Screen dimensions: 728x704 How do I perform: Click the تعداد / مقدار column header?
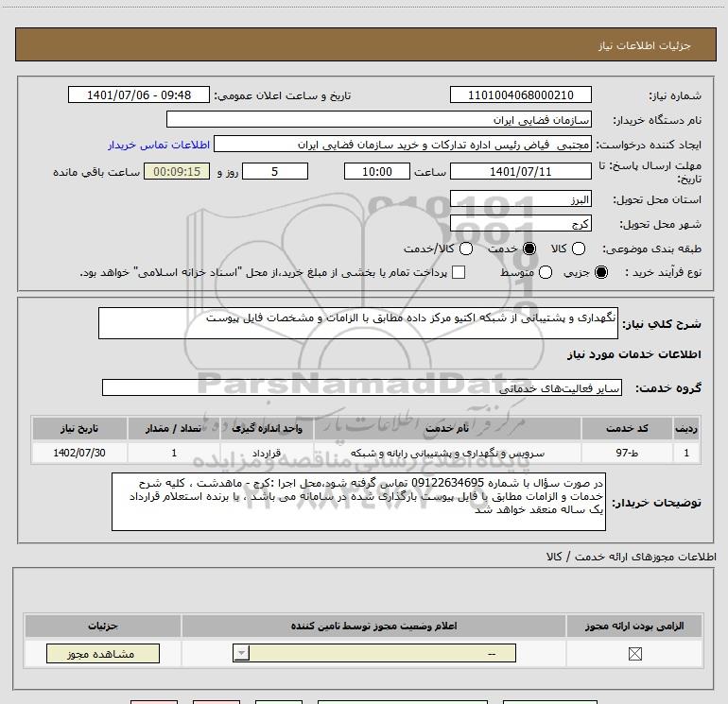(174, 428)
